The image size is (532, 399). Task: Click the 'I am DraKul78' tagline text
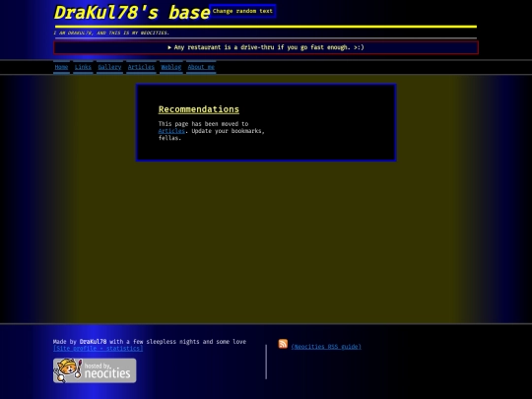pyautogui.click(x=111, y=33)
